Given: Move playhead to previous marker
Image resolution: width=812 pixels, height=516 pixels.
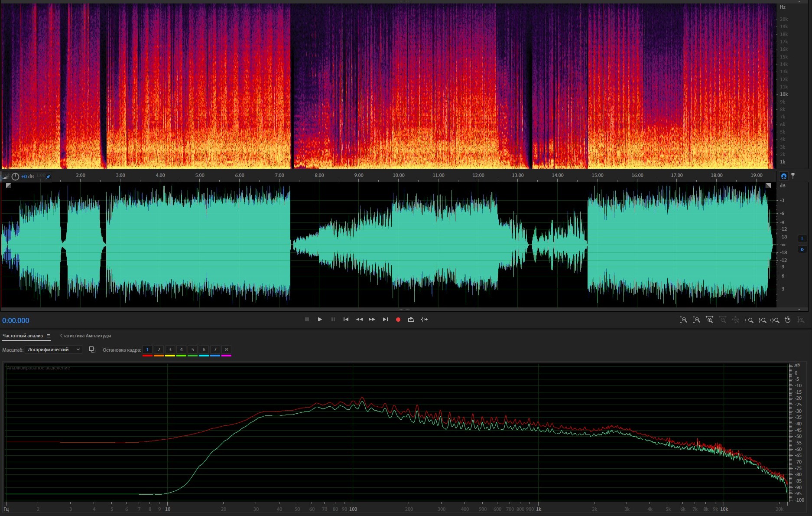Looking at the screenshot, I should pyautogui.click(x=346, y=320).
